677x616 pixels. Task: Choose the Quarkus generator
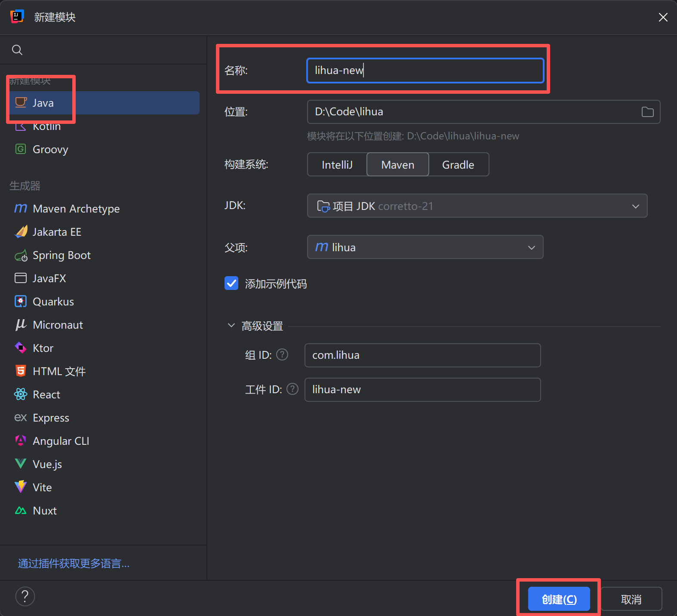point(53,302)
